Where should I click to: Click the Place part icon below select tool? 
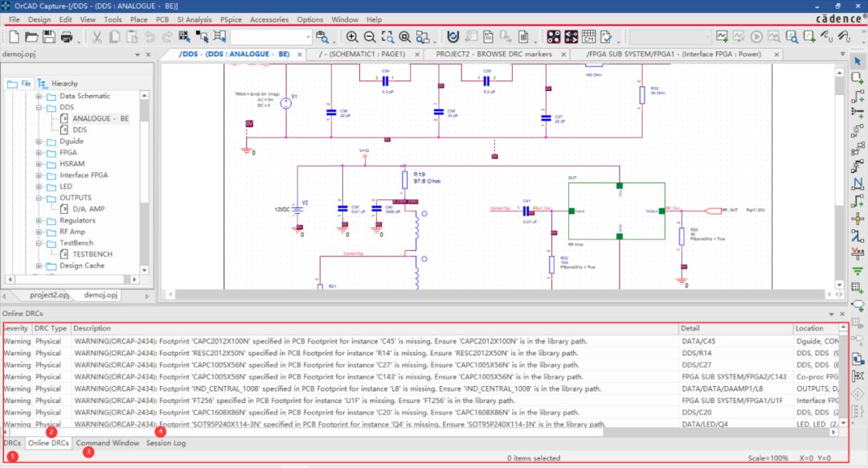[x=858, y=78]
